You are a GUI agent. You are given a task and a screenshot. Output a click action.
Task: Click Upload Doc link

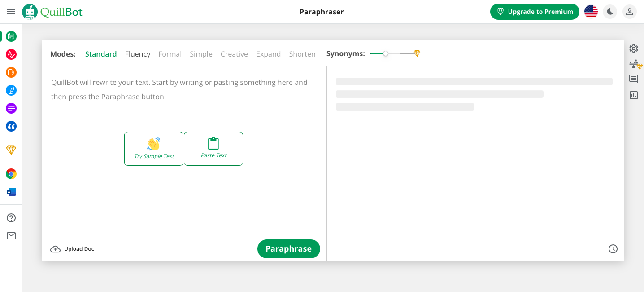(72, 249)
